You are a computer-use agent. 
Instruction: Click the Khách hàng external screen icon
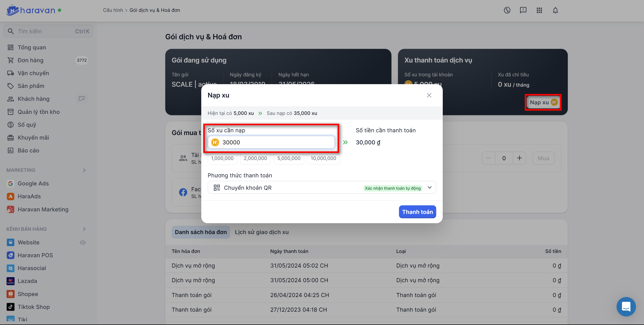coord(82,99)
